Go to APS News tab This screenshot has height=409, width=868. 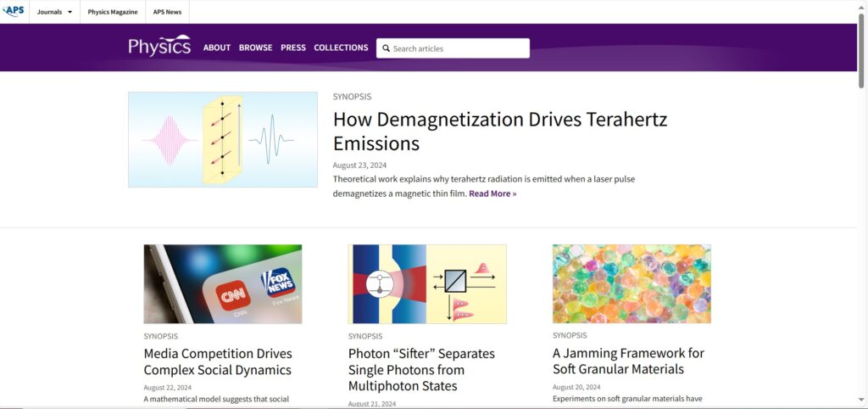click(167, 12)
